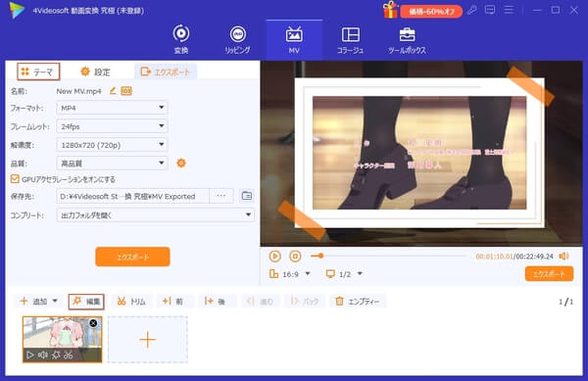Viewport: 588px width, 381px height.
Task: Click play icon on clip thumbnail
Action: (30, 355)
